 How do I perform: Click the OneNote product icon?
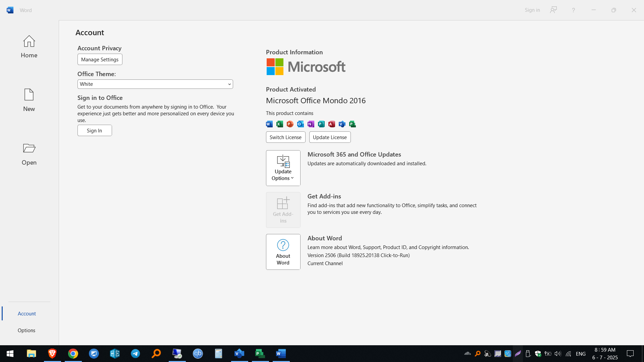pyautogui.click(x=311, y=124)
